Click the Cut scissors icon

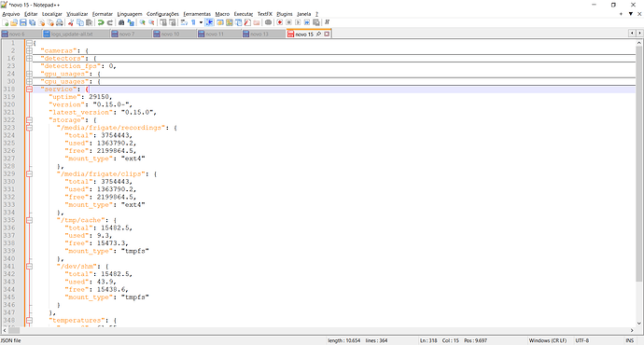71,22
